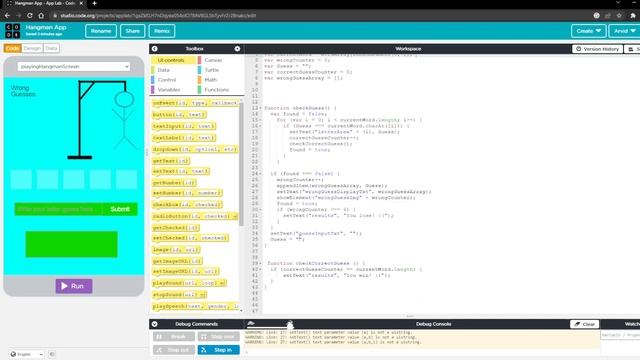Click the playSound block in toolbox
Image resolution: width=640 pixels, height=360 pixels.
pos(189,283)
